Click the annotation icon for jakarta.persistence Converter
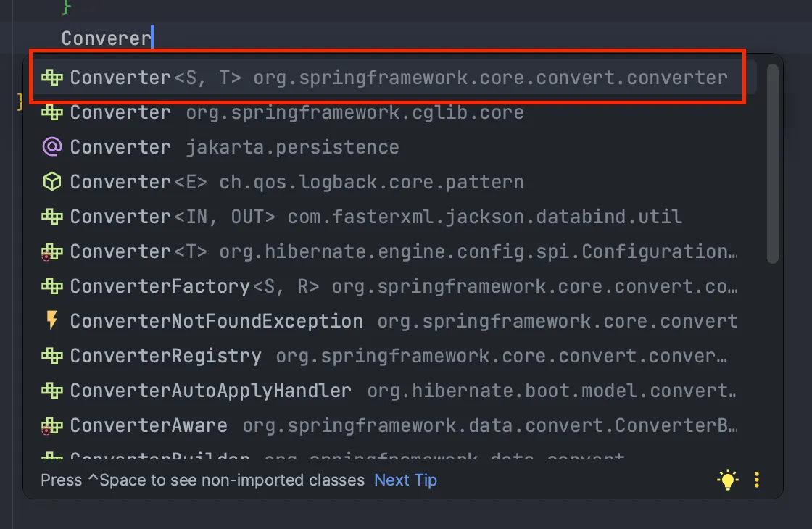 tap(52, 146)
